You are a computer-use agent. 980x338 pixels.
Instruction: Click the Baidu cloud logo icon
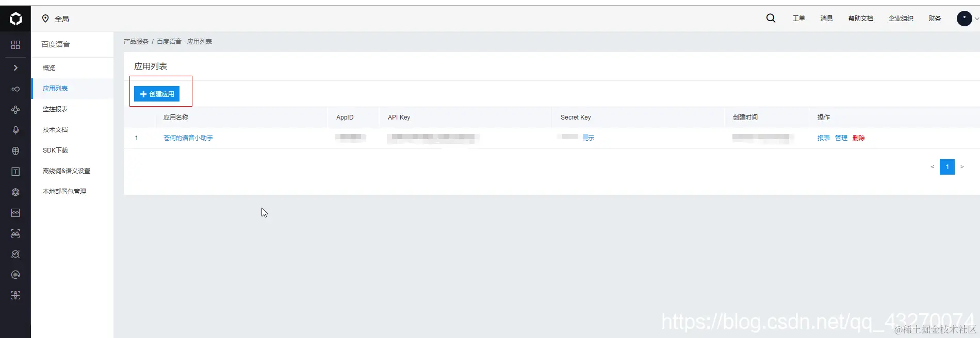point(15,19)
